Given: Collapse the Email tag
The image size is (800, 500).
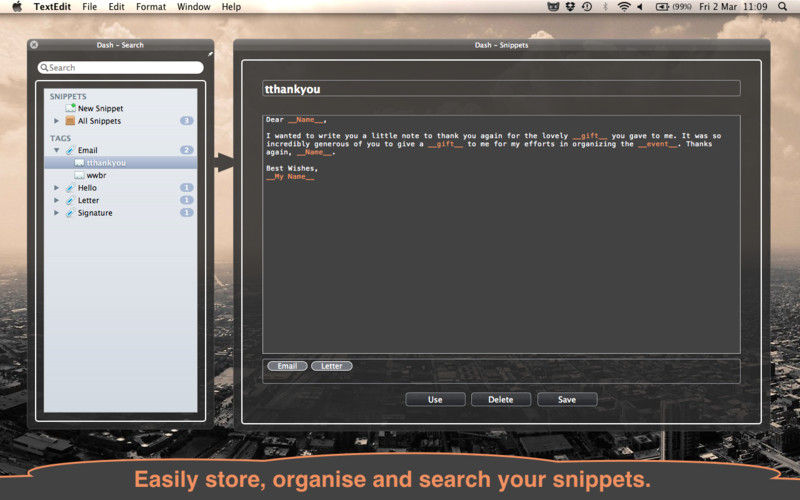Looking at the screenshot, I should (56, 150).
